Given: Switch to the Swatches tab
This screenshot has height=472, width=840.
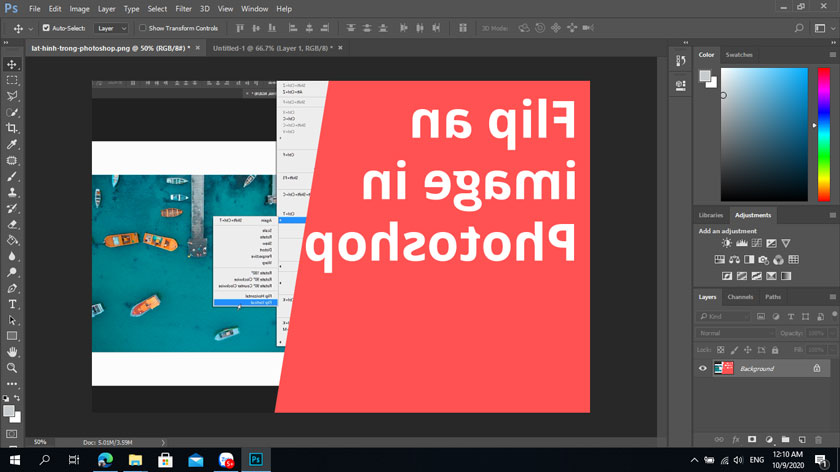Looking at the screenshot, I should click(739, 55).
